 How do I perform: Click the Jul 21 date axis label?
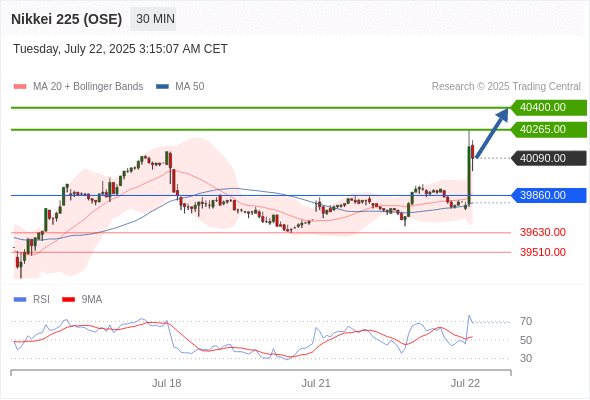click(316, 383)
